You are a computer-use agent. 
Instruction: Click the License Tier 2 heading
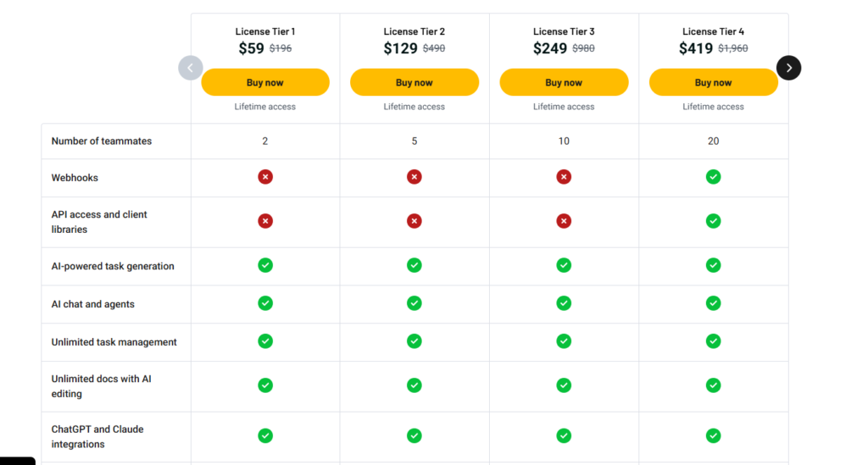tap(414, 31)
